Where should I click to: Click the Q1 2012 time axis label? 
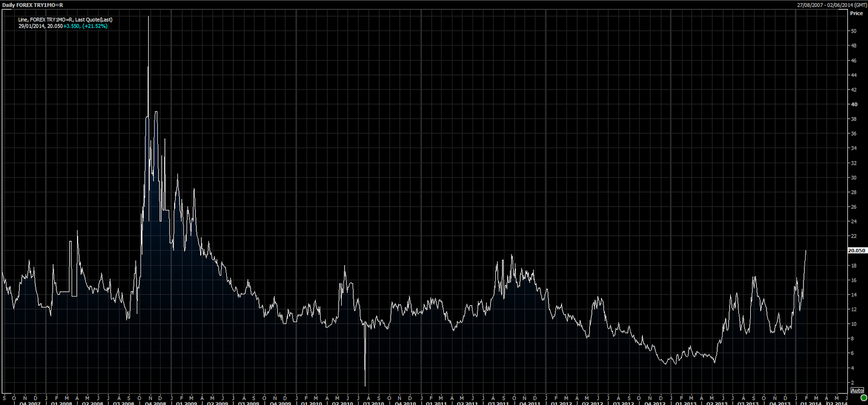(x=561, y=403)
